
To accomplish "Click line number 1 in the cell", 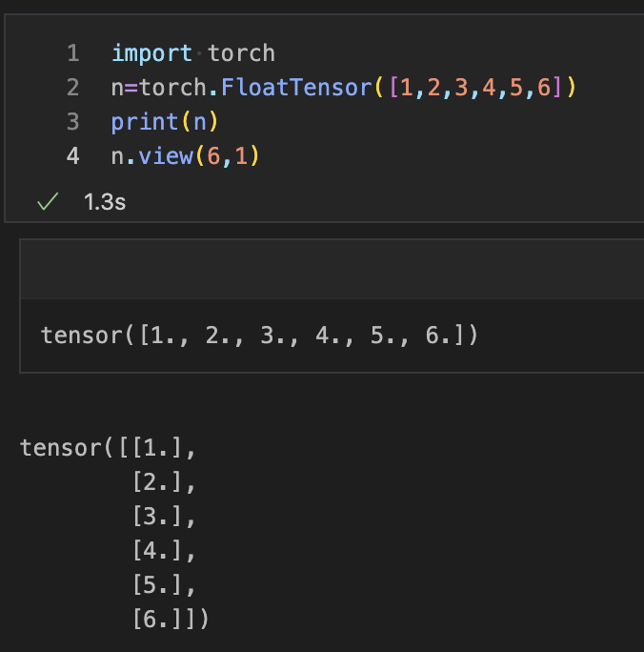I will coord(73,53).
